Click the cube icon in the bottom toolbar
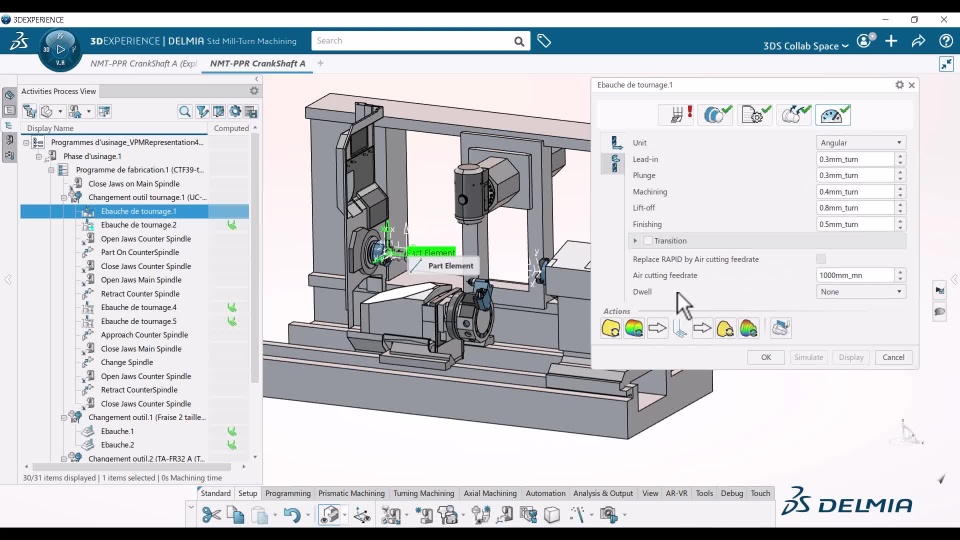960x540 pixels. pos(552,515)
